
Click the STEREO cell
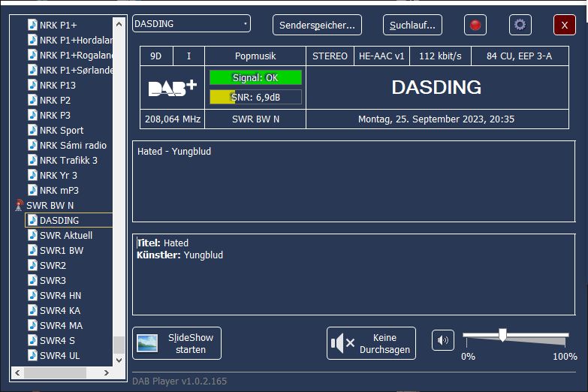tap(330, 56)
